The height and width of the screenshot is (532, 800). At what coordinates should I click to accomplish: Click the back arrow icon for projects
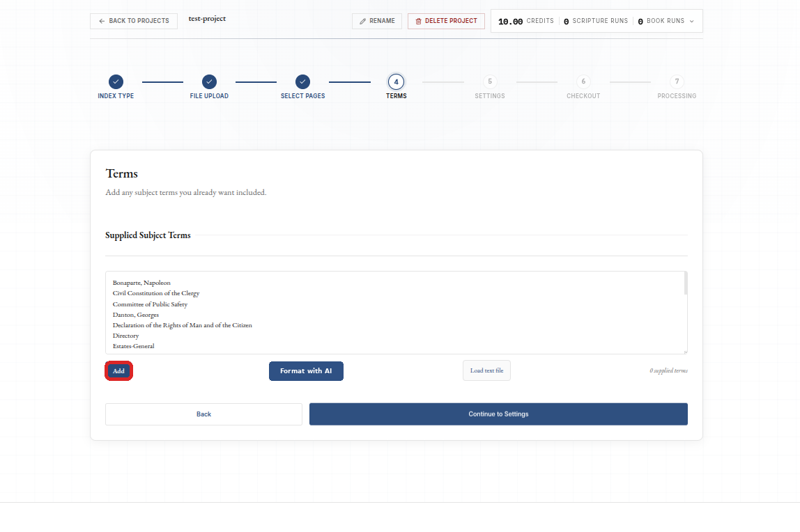point(102,21)
